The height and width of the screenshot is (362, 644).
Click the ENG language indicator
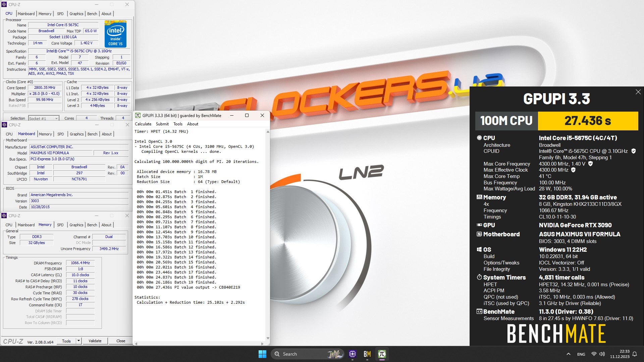click(x=581, y=354)
